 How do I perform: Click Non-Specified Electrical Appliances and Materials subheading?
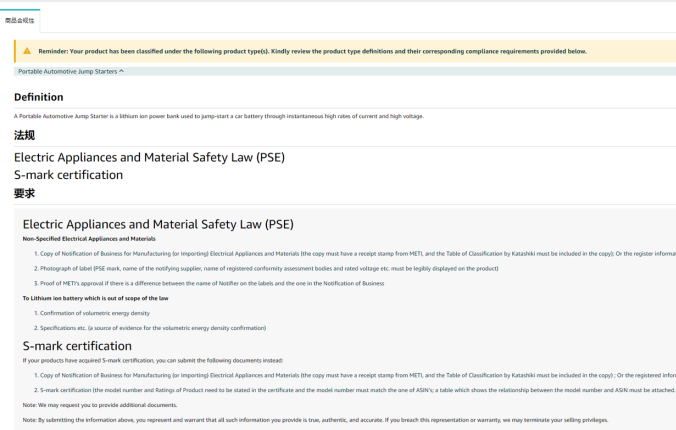89,239
